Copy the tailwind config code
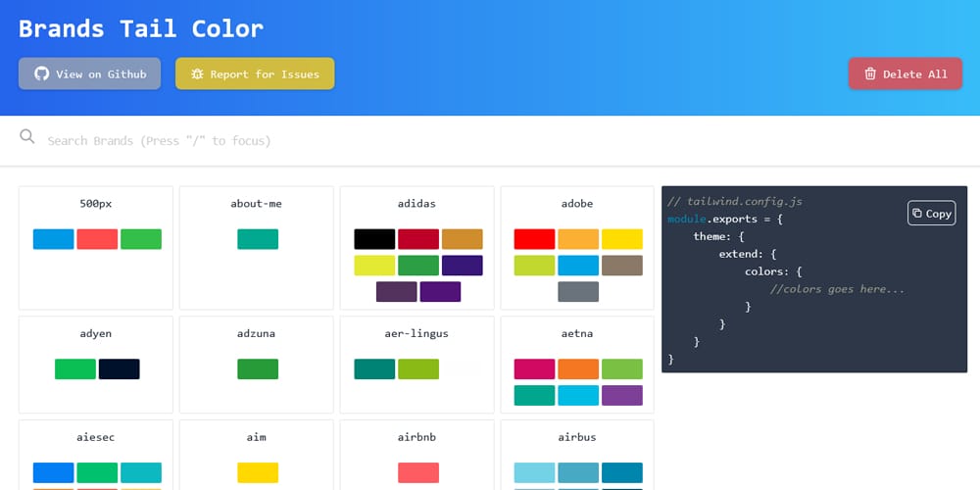 (931, 213)
